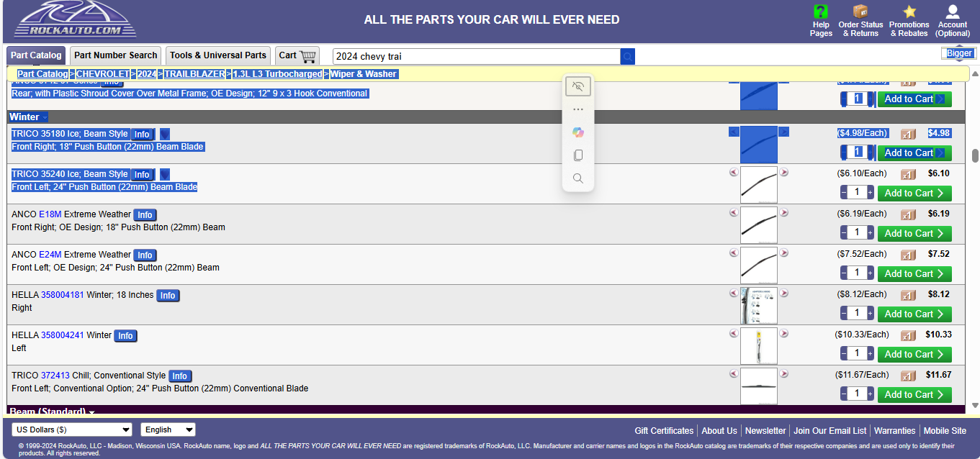This screenshot has height=459, width=980.
Task: Click the RockAuto.com logo
Action: tap(76, 19)
